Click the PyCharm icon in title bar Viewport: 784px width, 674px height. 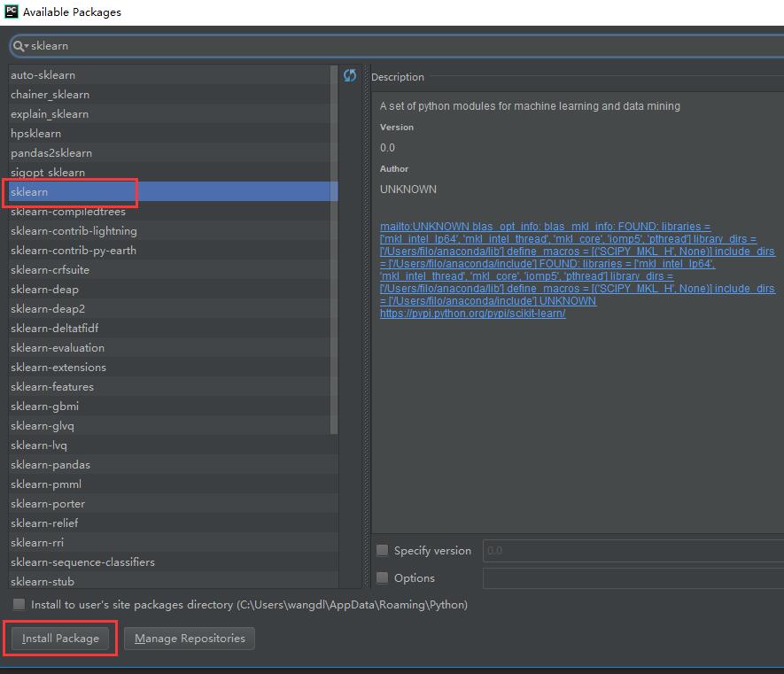click(x=11, y=12)
